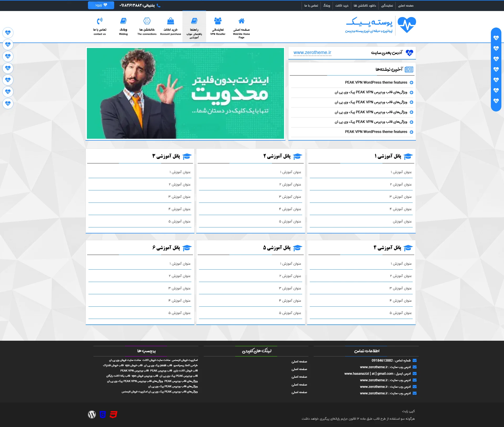The image size is (504, 427).
Task: Click envelope icon beside ادرس ایمیل row
Action: pyautogui.click(x=414, y=373)
